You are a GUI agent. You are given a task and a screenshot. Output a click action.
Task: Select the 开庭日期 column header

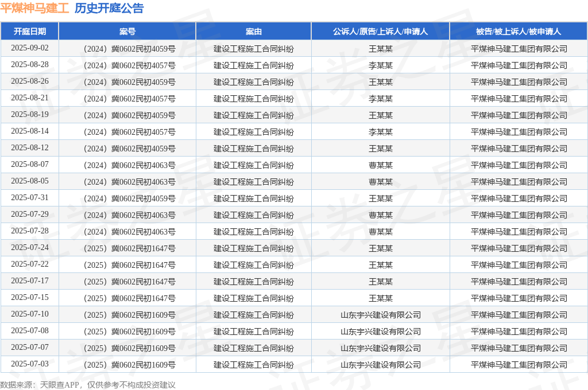(30, 32)
